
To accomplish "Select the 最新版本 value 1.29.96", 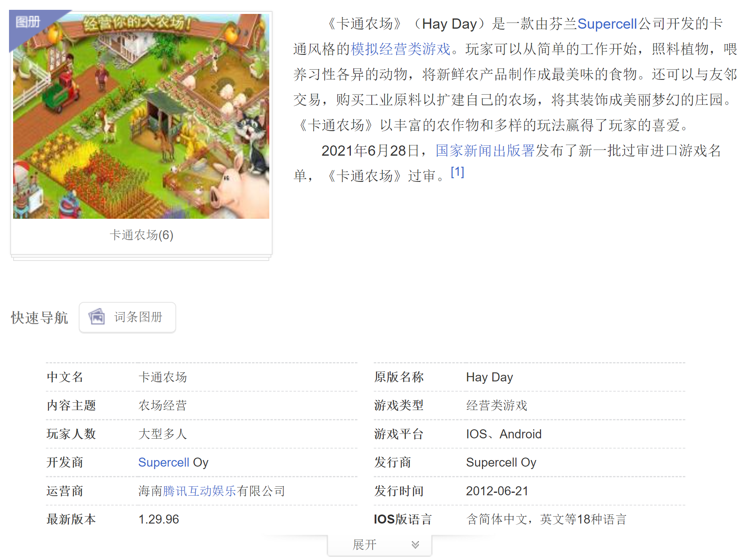I will click(159, 519).
